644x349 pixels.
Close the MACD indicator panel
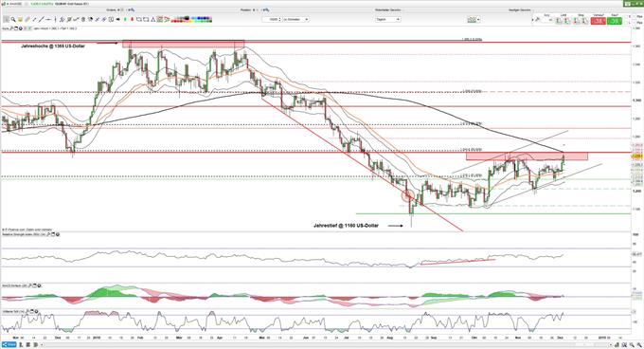tap(39, 285)
